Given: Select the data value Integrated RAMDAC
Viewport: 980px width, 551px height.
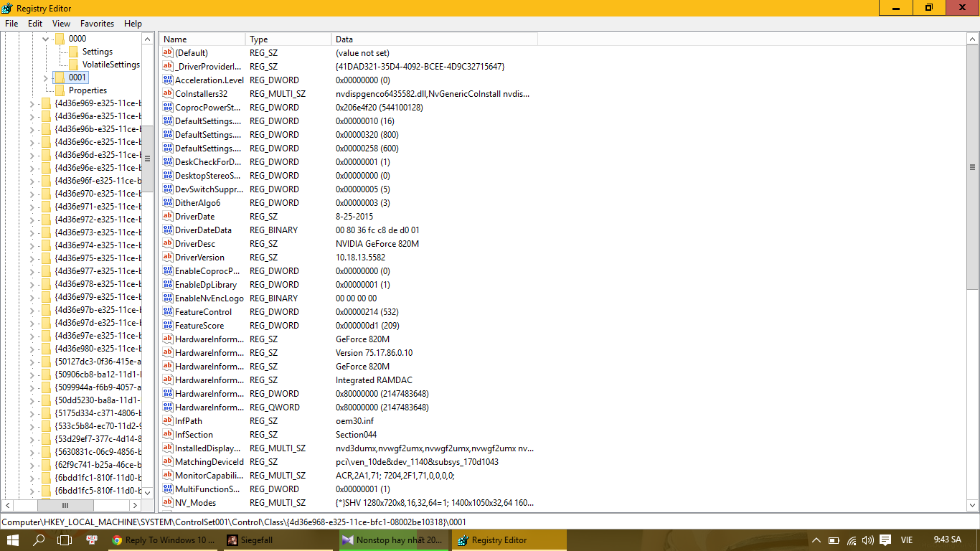Looking at the screenshot, I should click(x=374, y=380).
